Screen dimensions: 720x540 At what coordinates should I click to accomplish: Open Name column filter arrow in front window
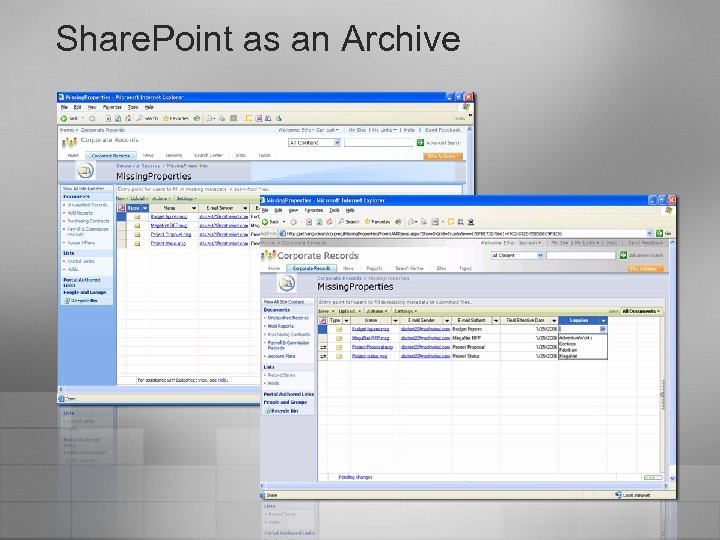pyautogui.click(x=395, y=321)
